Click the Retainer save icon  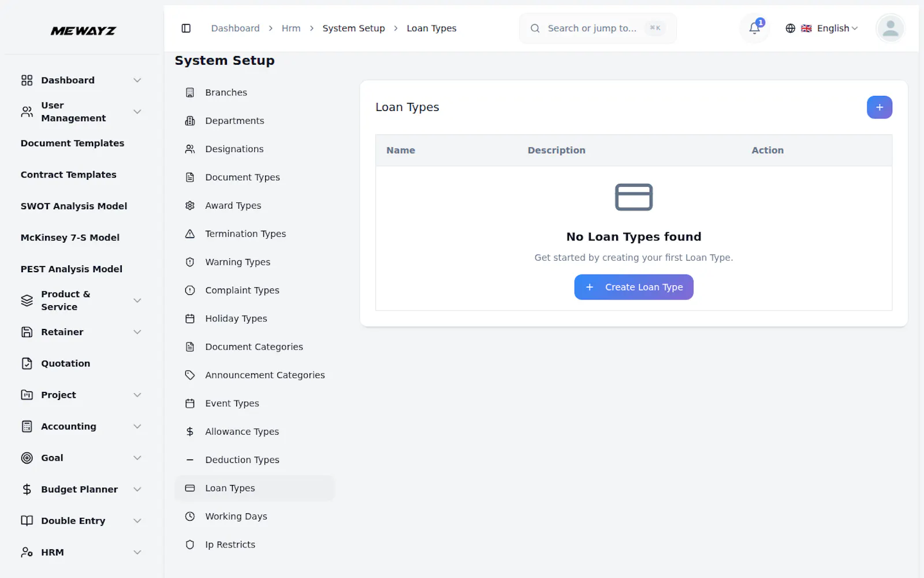click(27, 332)
